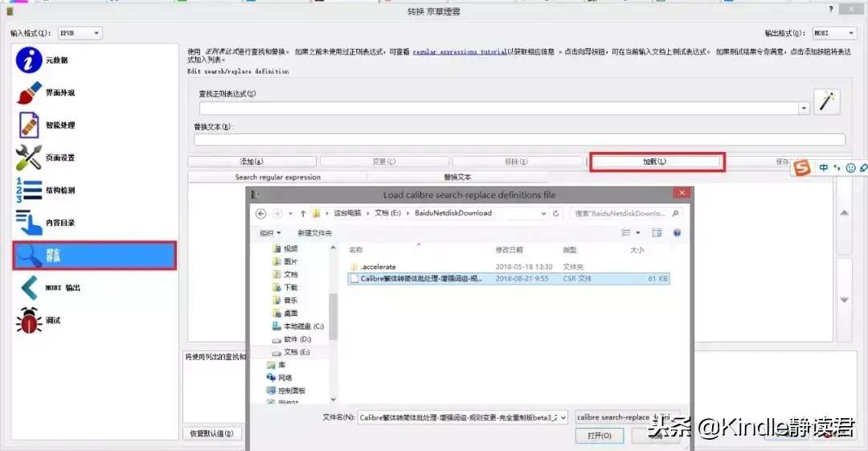Image resolution: width=868 pixels, height=451 pixels.
Task: Click the Sogou input method S icon
Action: [801, 167]
